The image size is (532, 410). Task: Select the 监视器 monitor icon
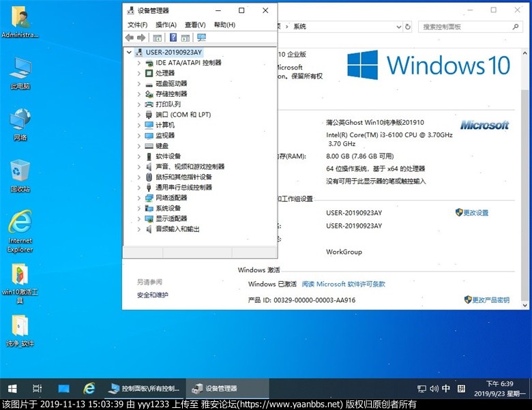pyautogui.click(x=149, y=136)
